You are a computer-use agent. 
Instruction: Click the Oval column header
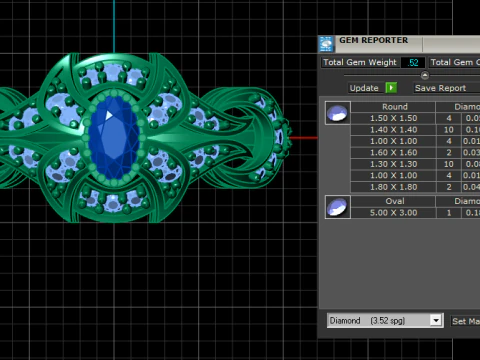[393, 201]
